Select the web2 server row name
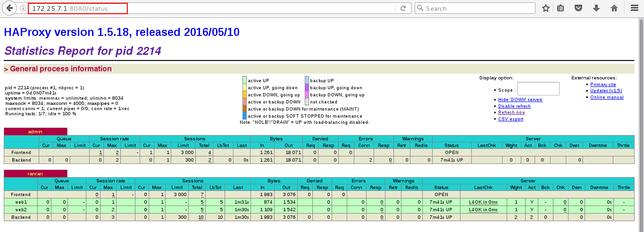This screenshot has height=232, width=644. coord(21,209)
